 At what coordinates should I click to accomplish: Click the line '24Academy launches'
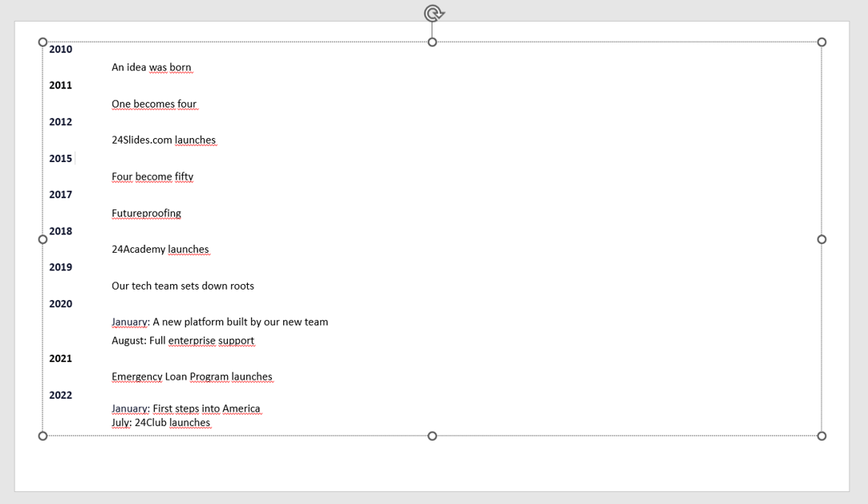160,250
